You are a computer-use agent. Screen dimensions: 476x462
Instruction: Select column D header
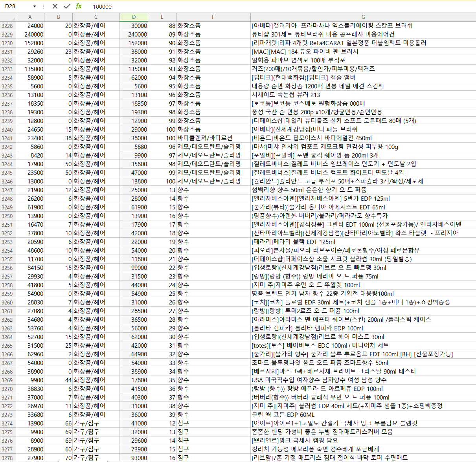pyautogui.click(x=134, y=17)
